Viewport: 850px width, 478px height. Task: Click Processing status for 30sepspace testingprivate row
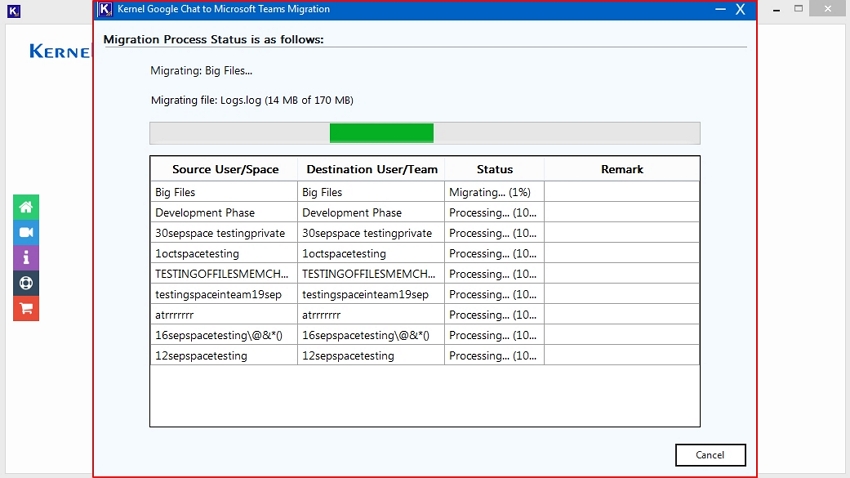[x=494, y=233]
